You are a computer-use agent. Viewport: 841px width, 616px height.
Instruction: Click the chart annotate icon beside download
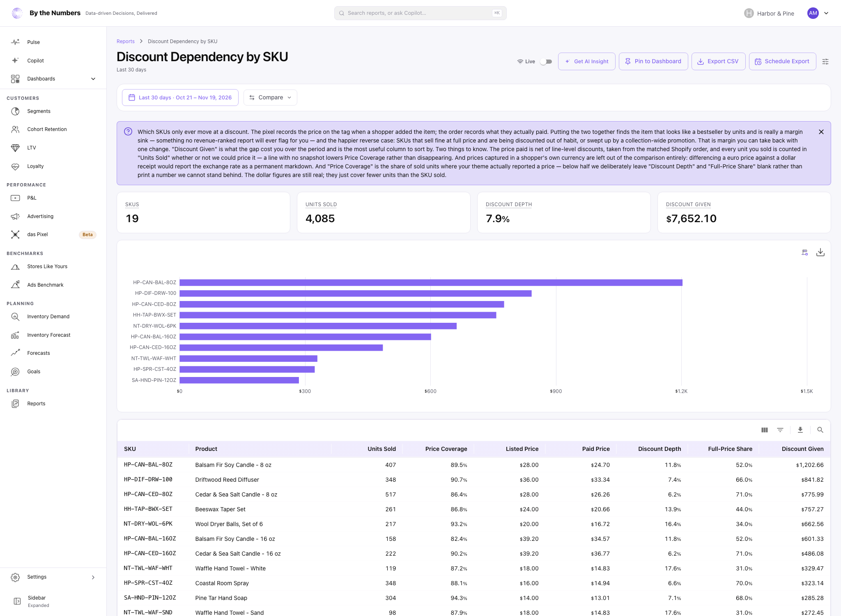(805, 252)
